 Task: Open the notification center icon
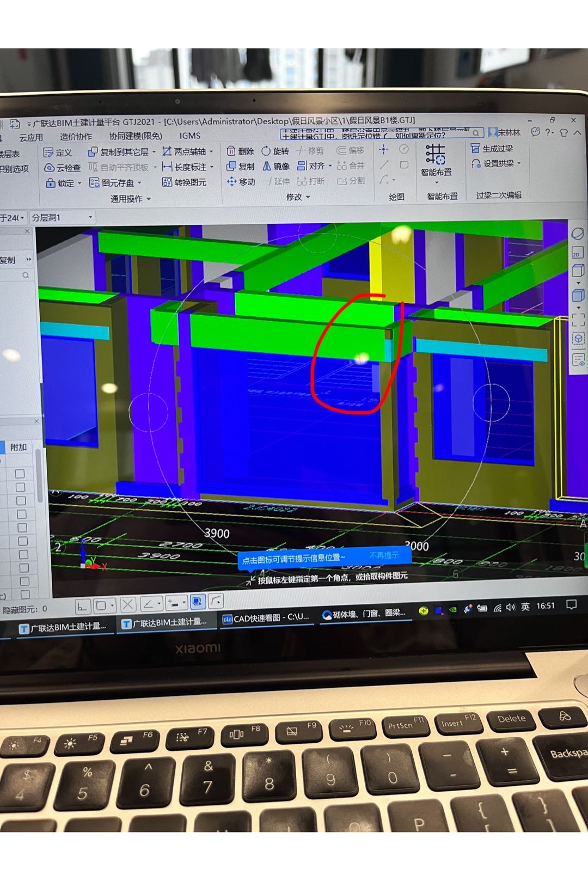(x=572, y=604)
